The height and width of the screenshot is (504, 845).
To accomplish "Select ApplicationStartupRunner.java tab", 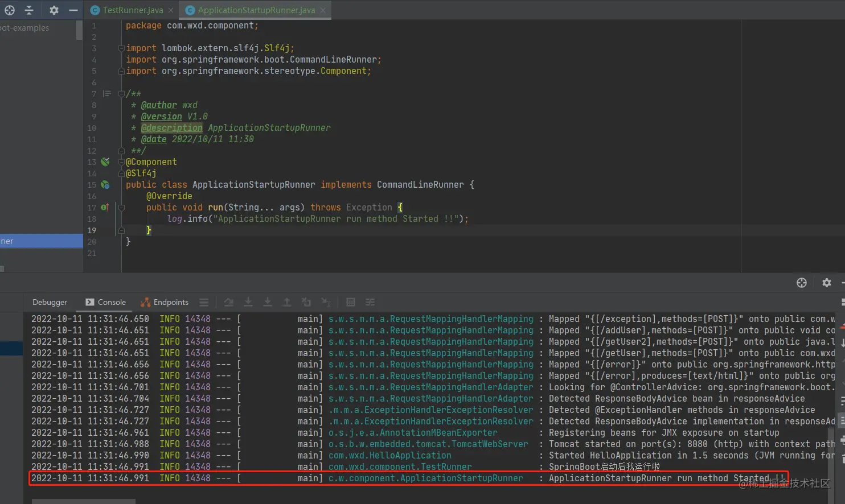I will coord(256,10).
